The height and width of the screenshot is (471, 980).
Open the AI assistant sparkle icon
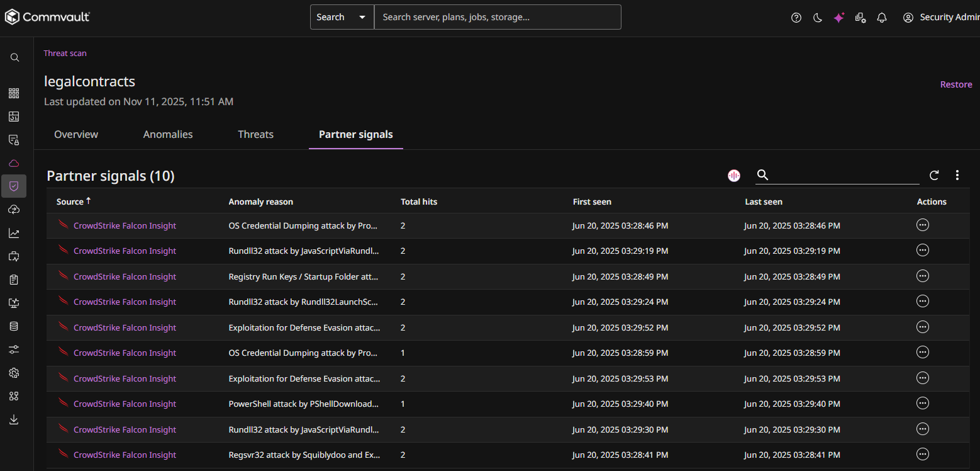pyautogui.click(x=839, y=18)
